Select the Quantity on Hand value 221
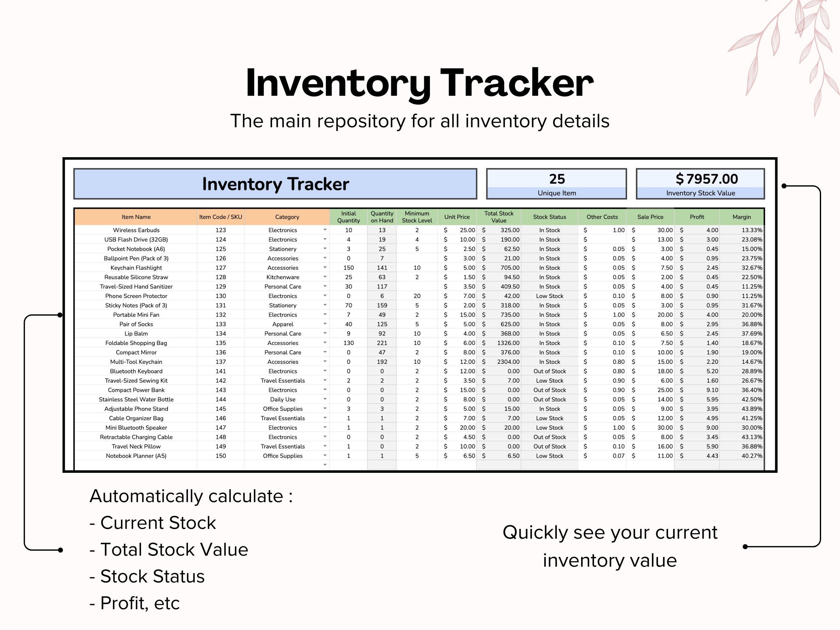 click(382, 342)
